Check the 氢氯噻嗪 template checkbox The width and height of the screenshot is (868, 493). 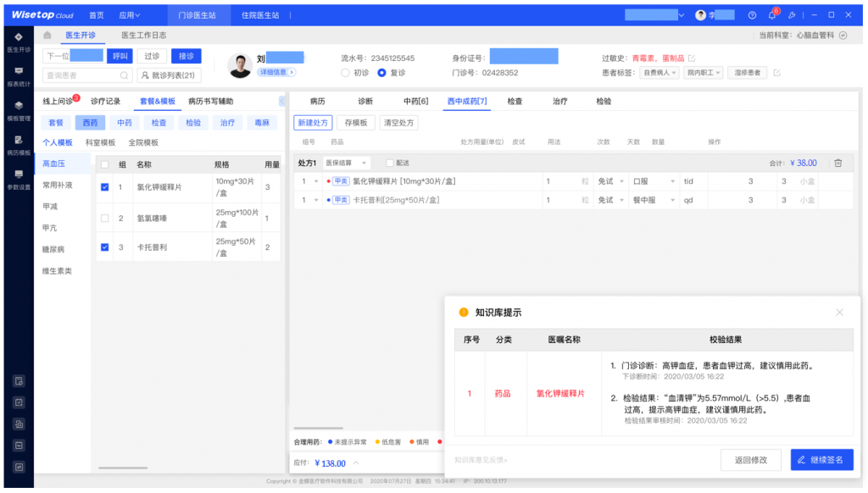tap(104, 219)
